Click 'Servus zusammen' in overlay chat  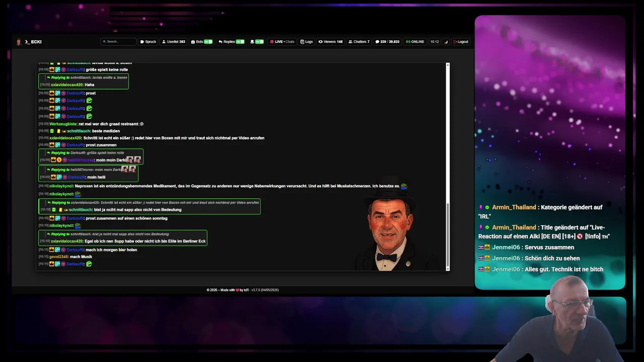[549, 247]
